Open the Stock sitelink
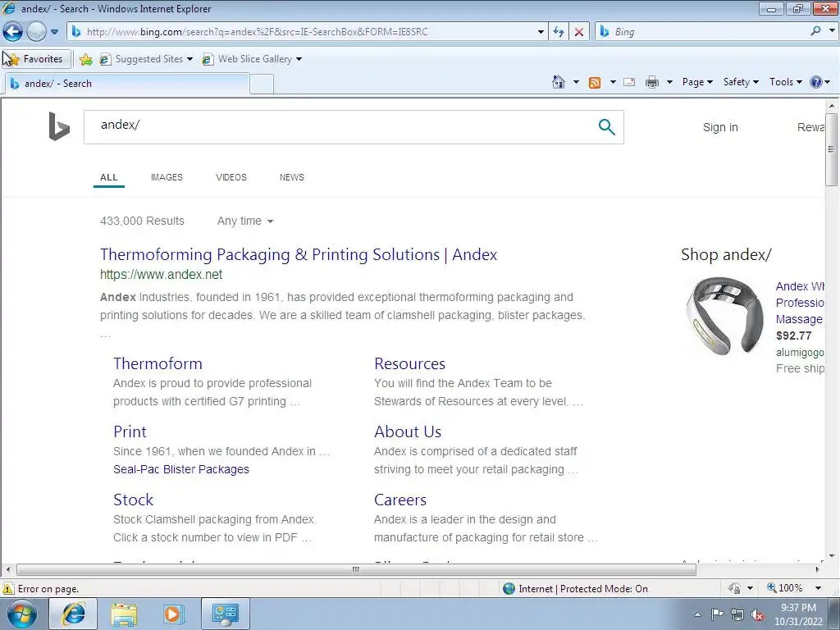This screenshot has width=840, height=630. [x=134, y=500]
